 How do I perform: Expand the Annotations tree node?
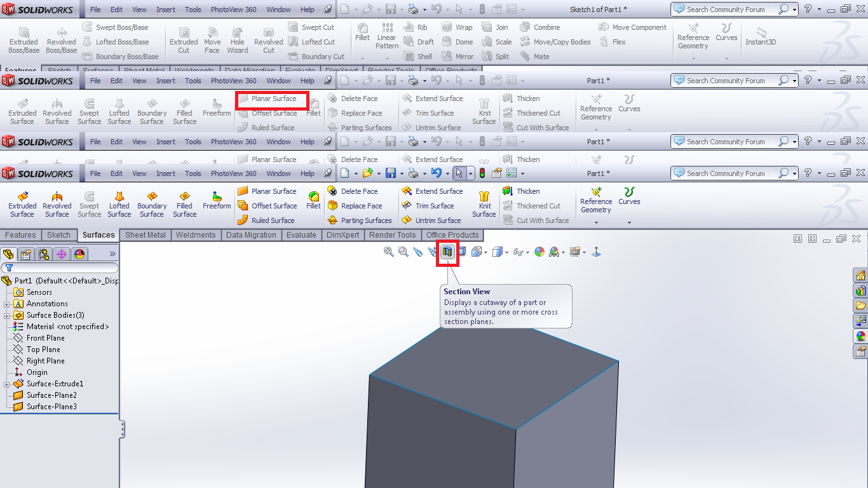7,304
